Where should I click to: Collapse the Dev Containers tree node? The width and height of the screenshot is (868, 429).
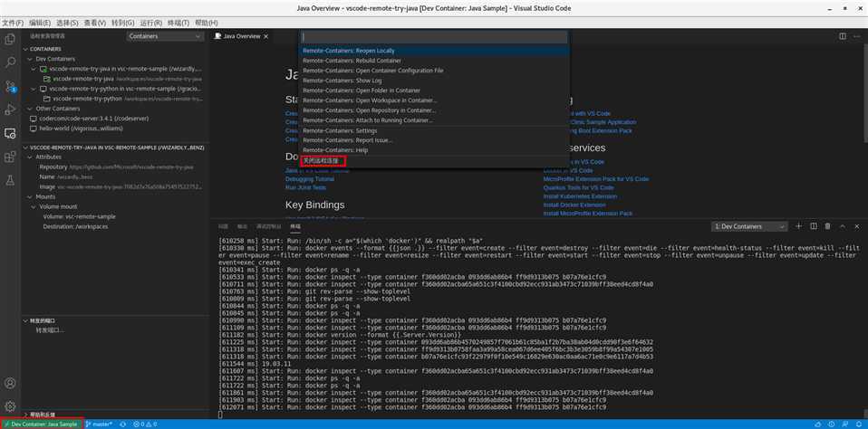click(115, 59)
